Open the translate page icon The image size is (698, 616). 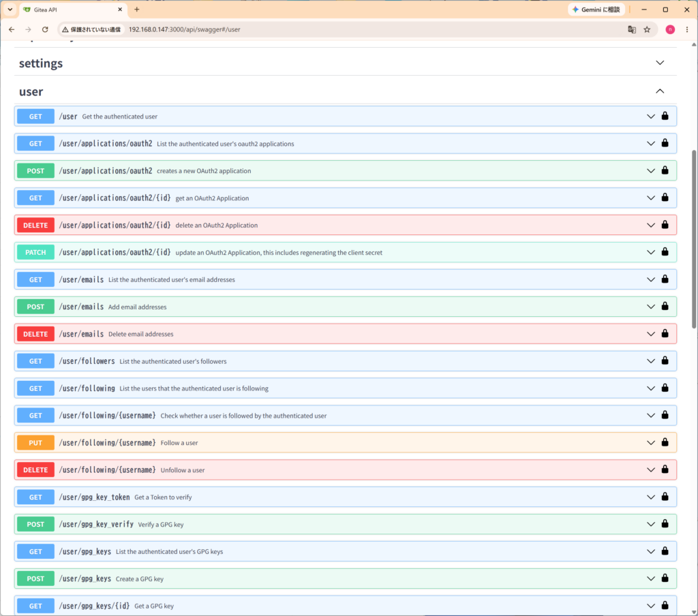632,29
